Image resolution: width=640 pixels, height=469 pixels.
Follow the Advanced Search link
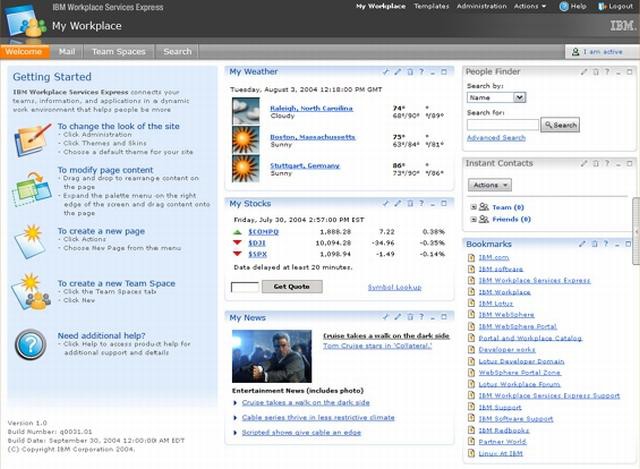[x=495, y=138]
